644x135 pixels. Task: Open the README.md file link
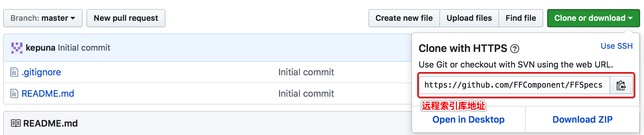pos(48,93)
